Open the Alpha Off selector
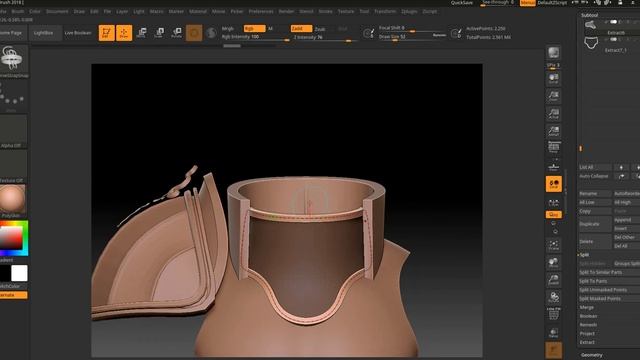The width and height of the screenshot is (640, 360). coord(14,131)
